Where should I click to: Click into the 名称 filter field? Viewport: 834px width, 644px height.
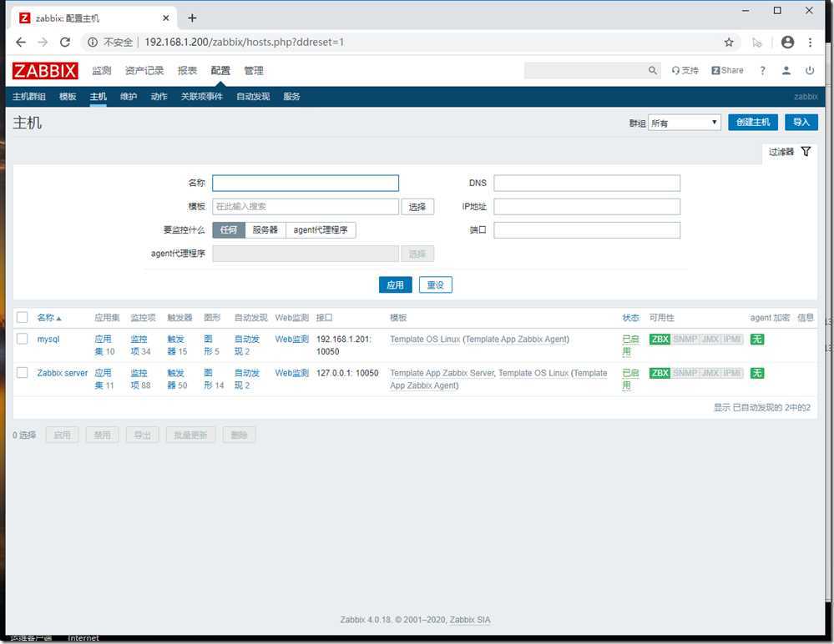[306, 184]
